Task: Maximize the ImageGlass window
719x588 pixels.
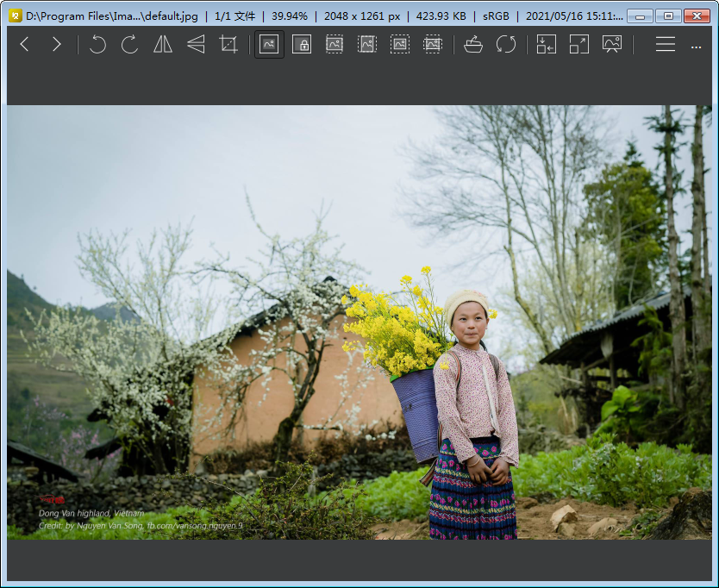Action: click(x=668, y=16)
